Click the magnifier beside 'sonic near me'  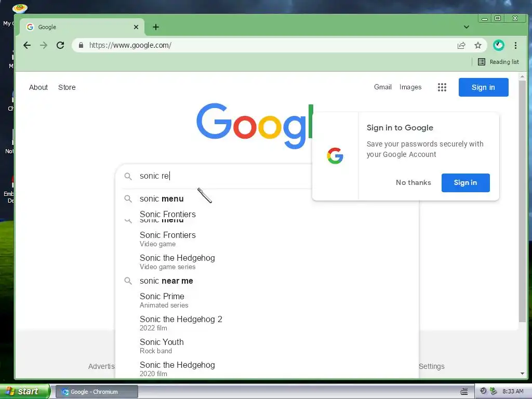[128, 281]
